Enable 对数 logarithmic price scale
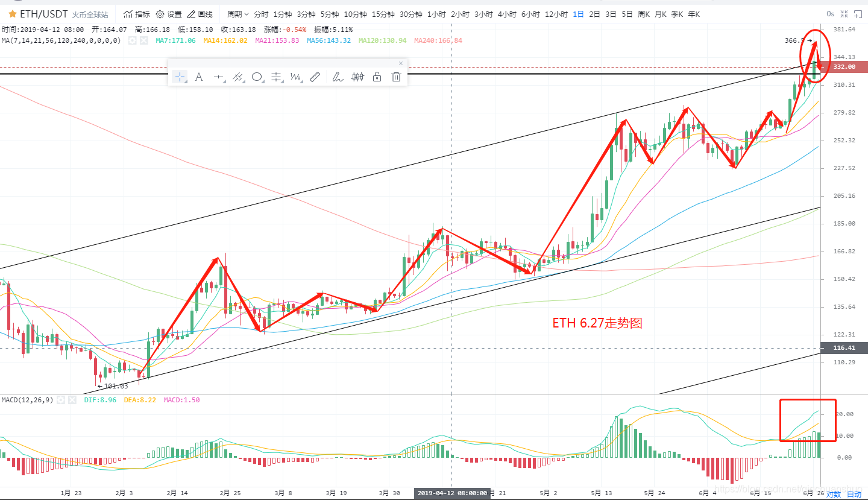This screenshot has width=868, height=500. point(834,495)
